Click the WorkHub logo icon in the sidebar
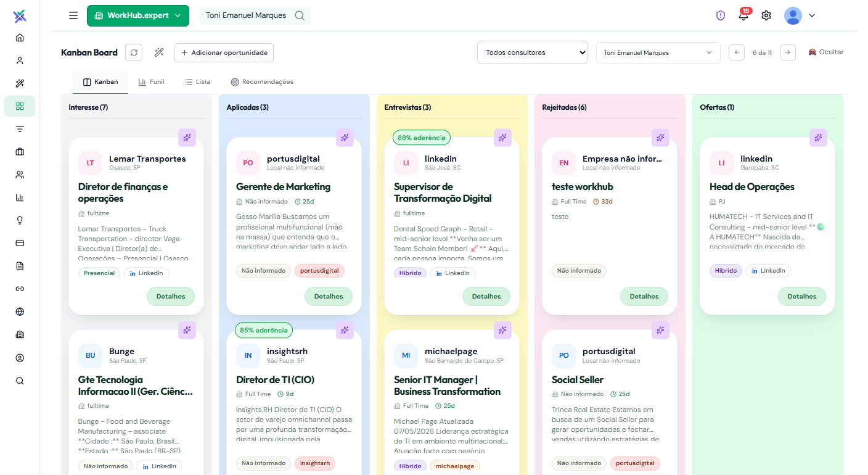The image size is (868, 475). [x=20, y=16]
